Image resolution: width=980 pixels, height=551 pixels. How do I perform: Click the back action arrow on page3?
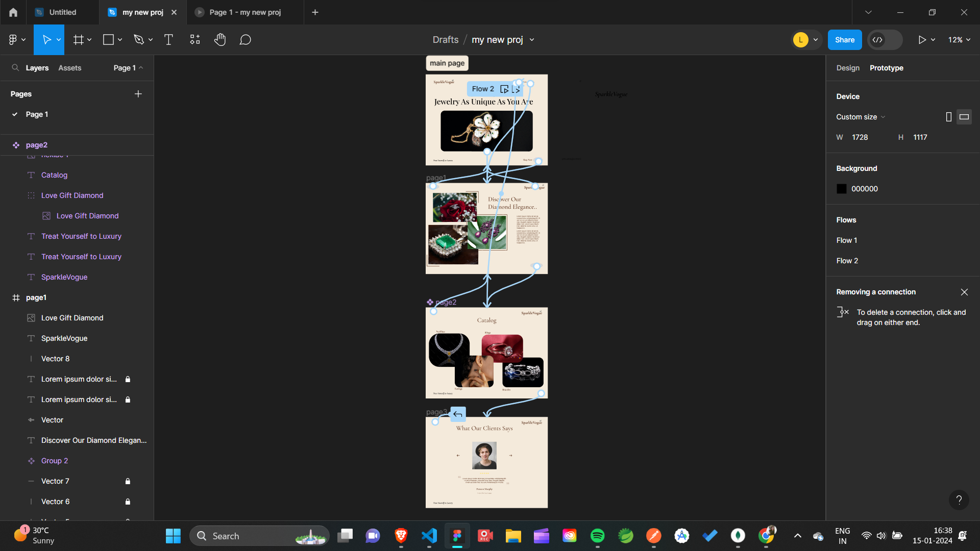pyautogui.click(x=458, y=414)
